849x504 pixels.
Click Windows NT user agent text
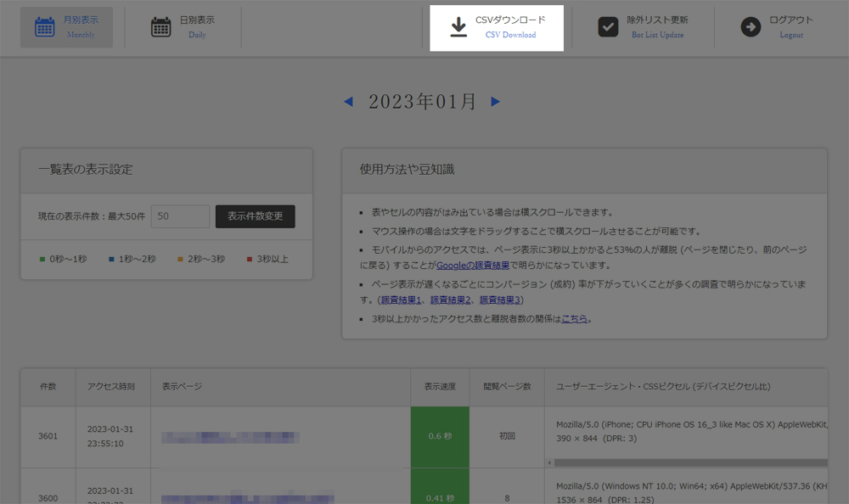(691, 487)
